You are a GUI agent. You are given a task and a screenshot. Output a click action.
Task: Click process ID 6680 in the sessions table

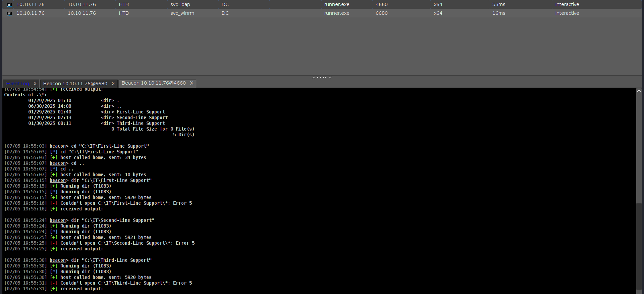(381, 13)
